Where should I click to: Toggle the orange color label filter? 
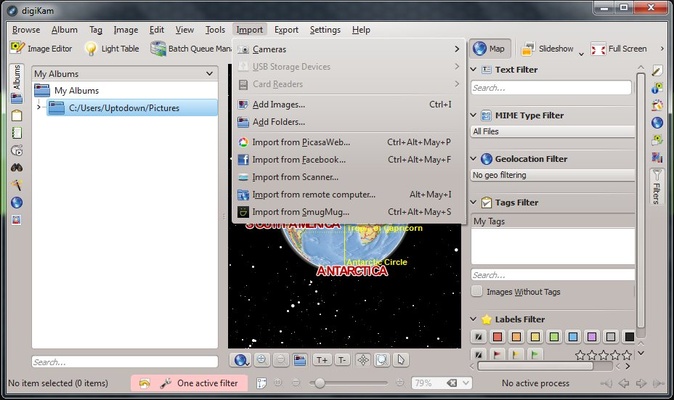pyautogui.click(x=516, y=337)
